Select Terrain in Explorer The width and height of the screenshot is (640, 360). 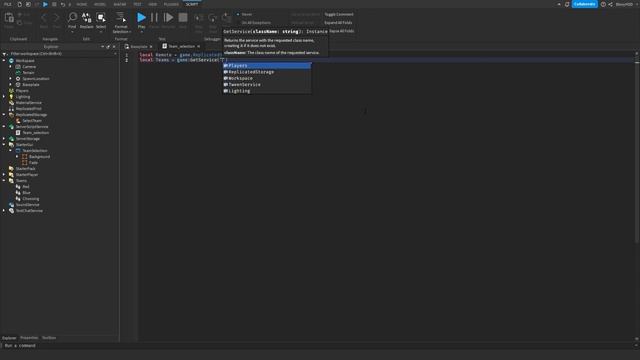click(28, 73)
